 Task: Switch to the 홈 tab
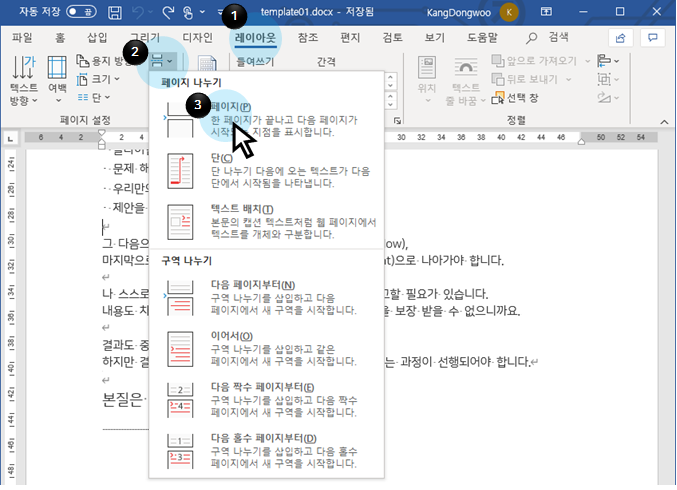click(60, 38)
